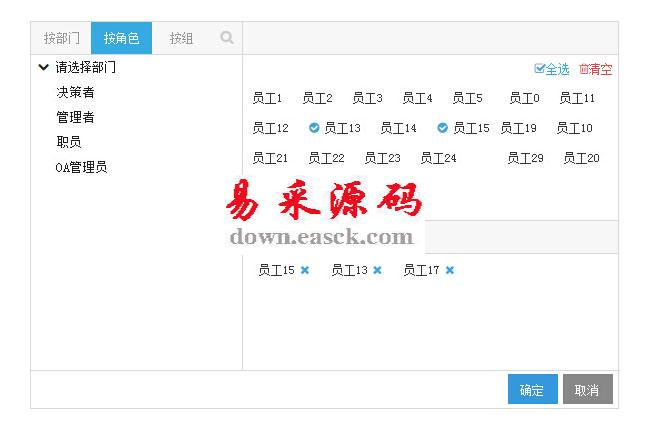
Task: Select employee 员工12
Action: coord(271,128)
